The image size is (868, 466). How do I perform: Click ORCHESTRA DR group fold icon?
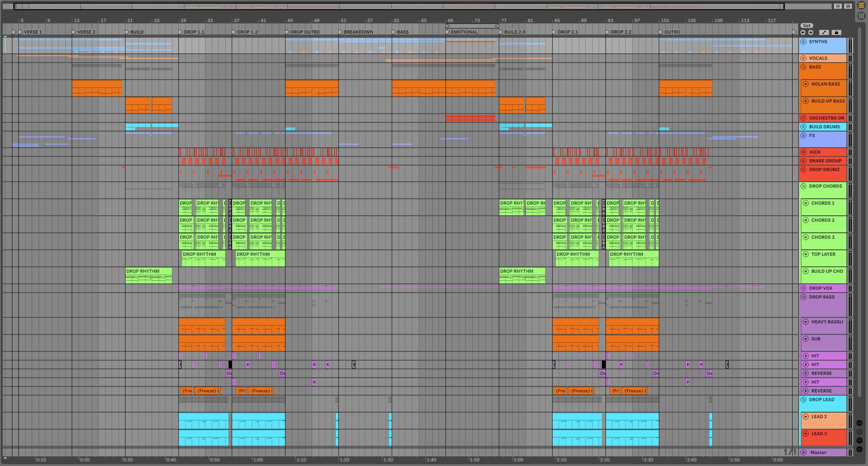tap(804, 118)
